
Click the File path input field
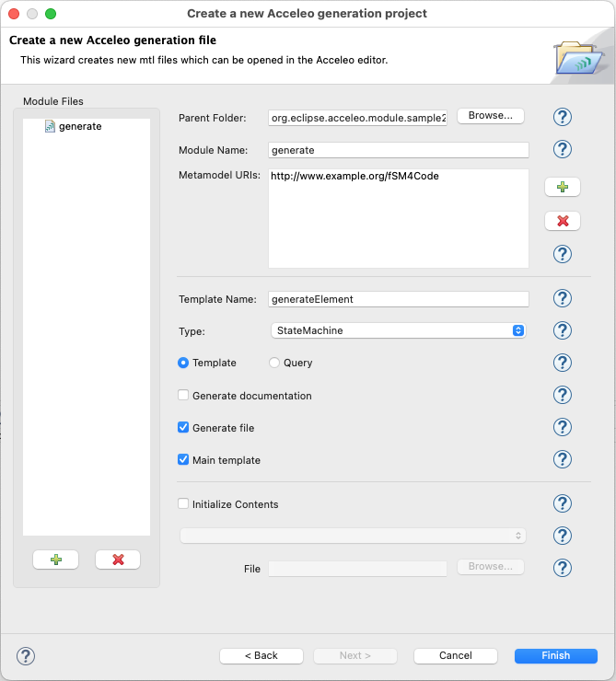tap(357, 569)
